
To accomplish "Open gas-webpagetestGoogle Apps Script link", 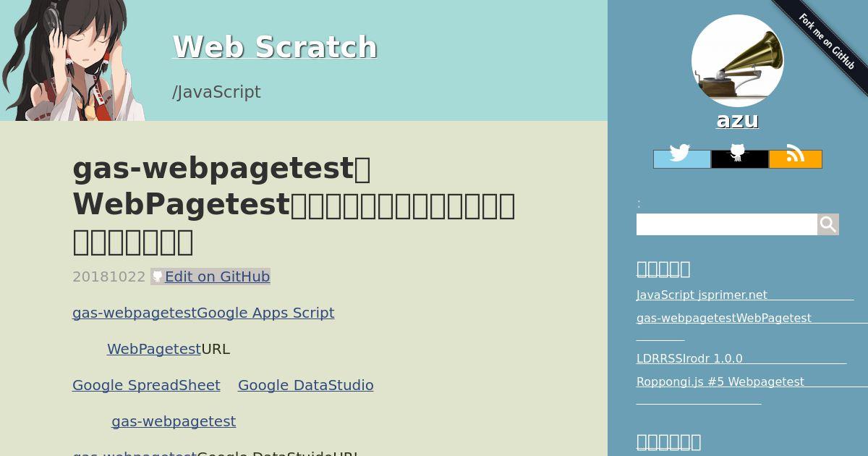I will 203,313.
